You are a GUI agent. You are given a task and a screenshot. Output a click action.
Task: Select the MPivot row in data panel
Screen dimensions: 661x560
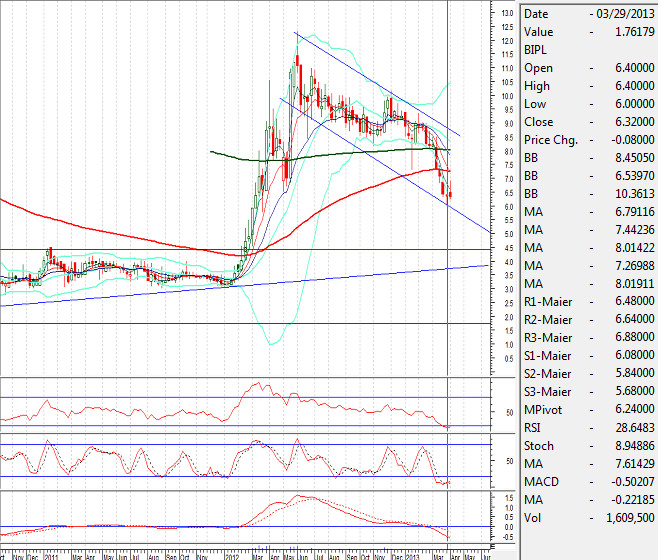588,409
